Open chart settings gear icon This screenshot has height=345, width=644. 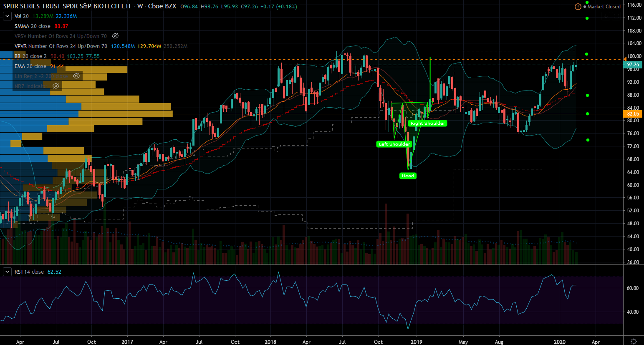[x=634, y=341]
